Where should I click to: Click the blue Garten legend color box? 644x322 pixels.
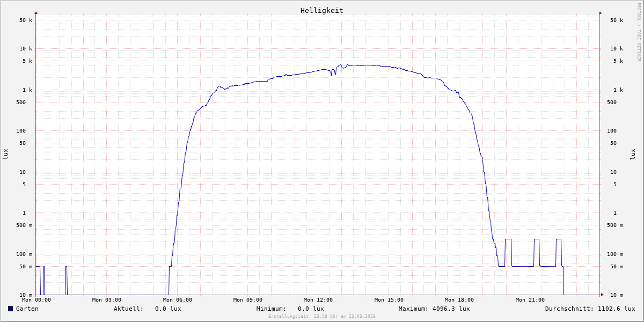pos(10,309)
